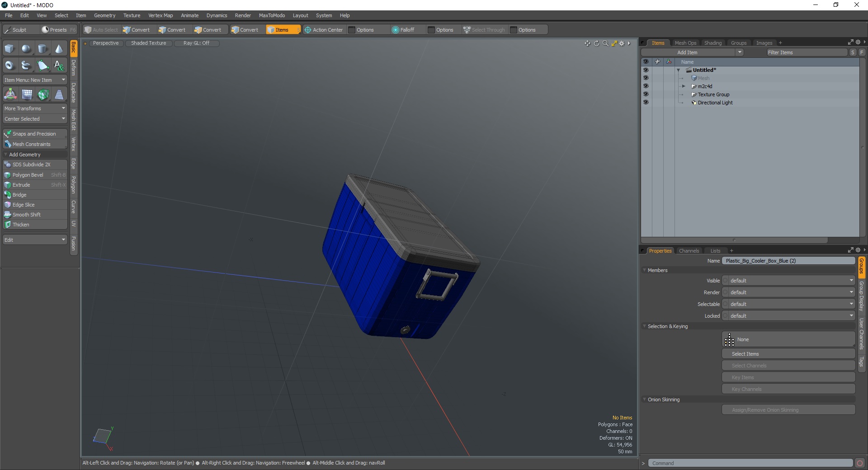Click the Filter Items input field

pyautogui.click(x=807, y=52)
